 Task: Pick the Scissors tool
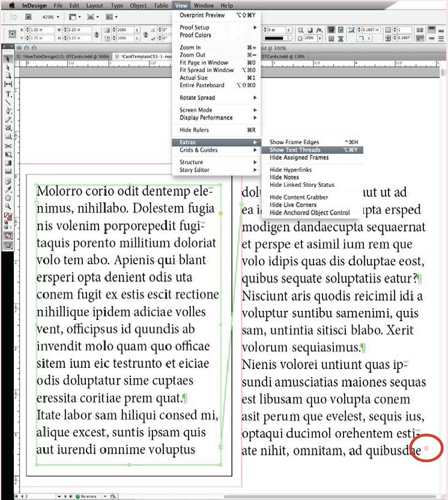coord(8,145)
